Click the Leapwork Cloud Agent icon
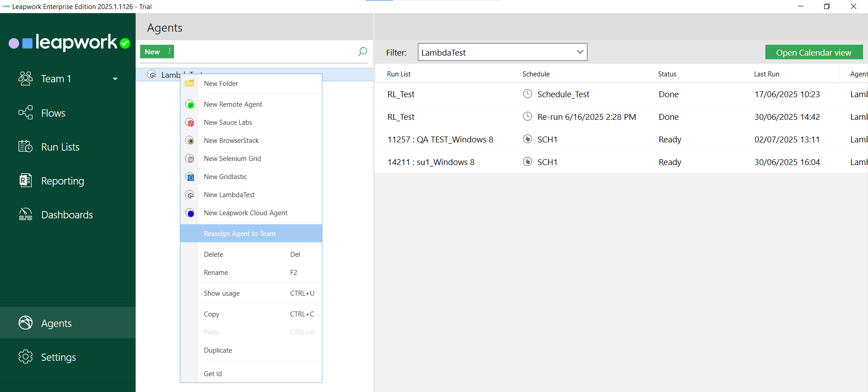The image size is (868, 392). (190, 213)
